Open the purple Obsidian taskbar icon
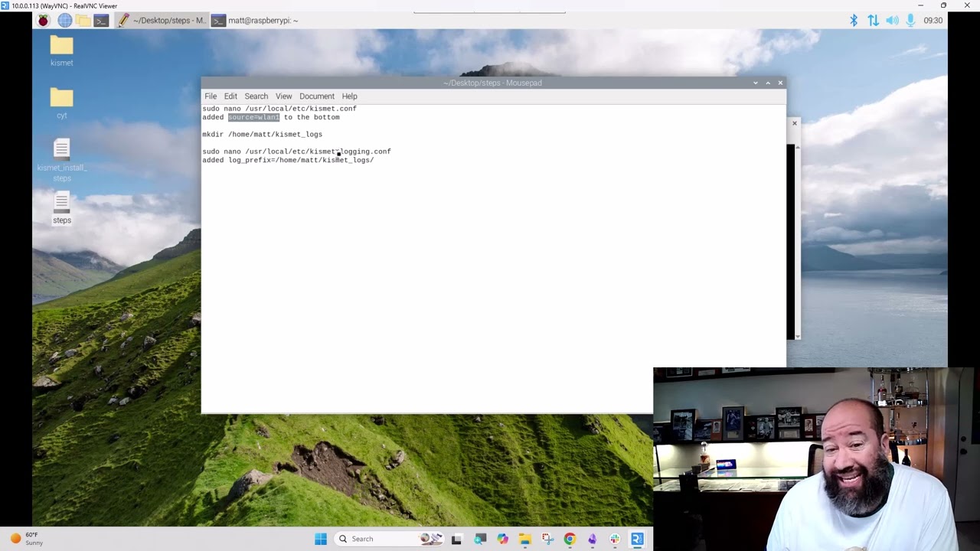The image size is (980, 551). 592,539
